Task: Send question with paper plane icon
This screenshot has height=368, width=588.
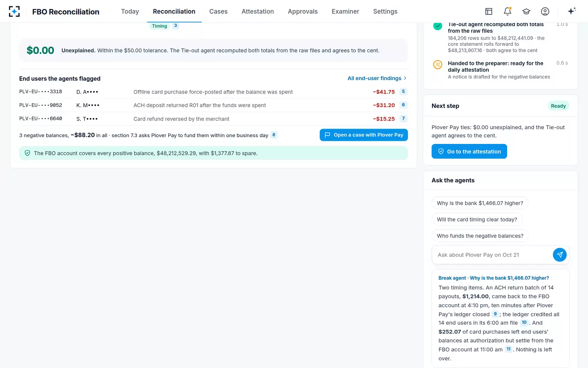Action: click(560, 255)
